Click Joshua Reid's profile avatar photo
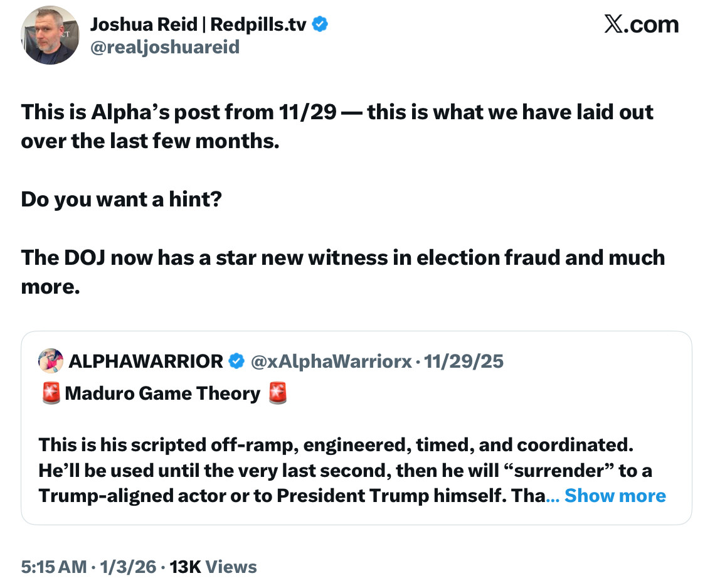This screenshot has width=710, height=588. tap(51, 35)
